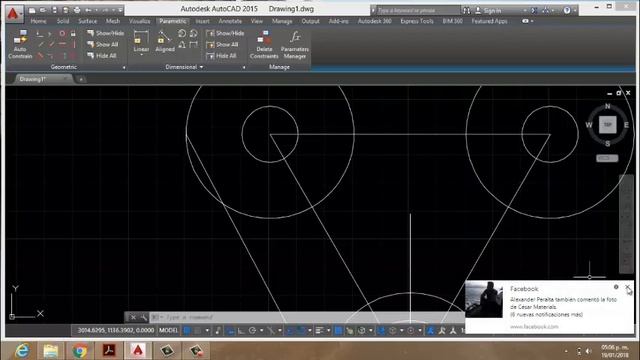Select the Linear dimensional constraint
Screen dimensions: 640x360
coord(141,42)
